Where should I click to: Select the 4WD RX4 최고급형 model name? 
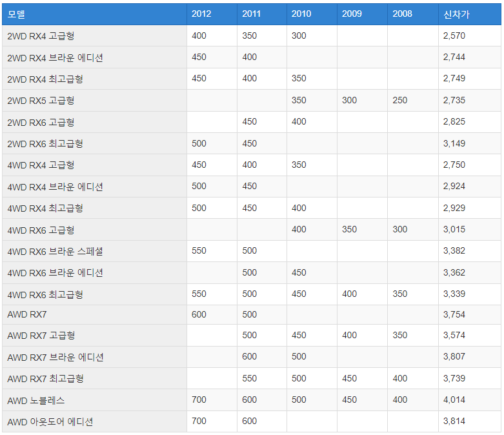[x=45, y=208]
